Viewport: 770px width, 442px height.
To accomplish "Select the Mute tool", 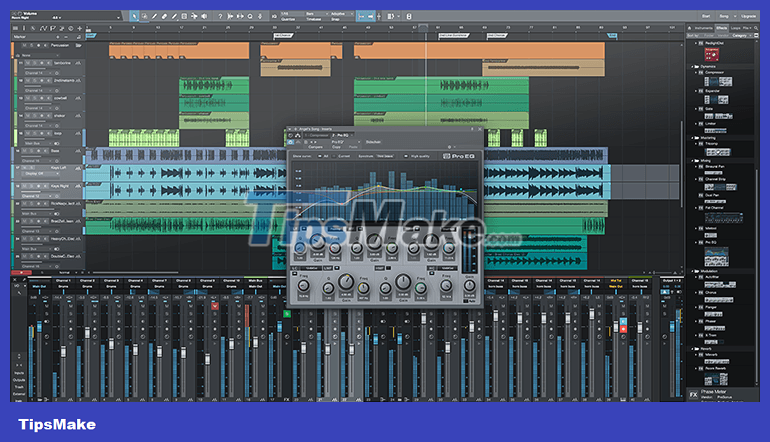I will 184,16.
